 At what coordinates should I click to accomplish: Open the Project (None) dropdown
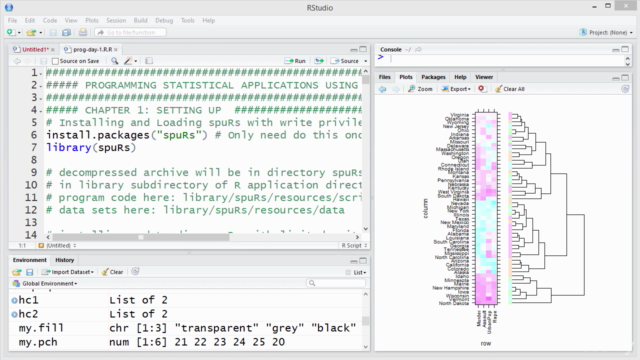(607, 32)
